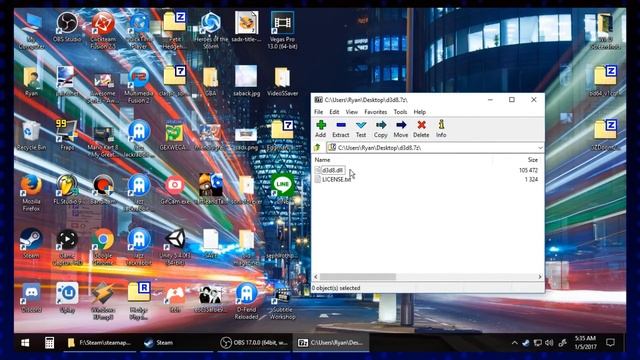Select the Uplay desktop shortcut
The height and width of the screenshot is (360, 640).
coord(67,298)
